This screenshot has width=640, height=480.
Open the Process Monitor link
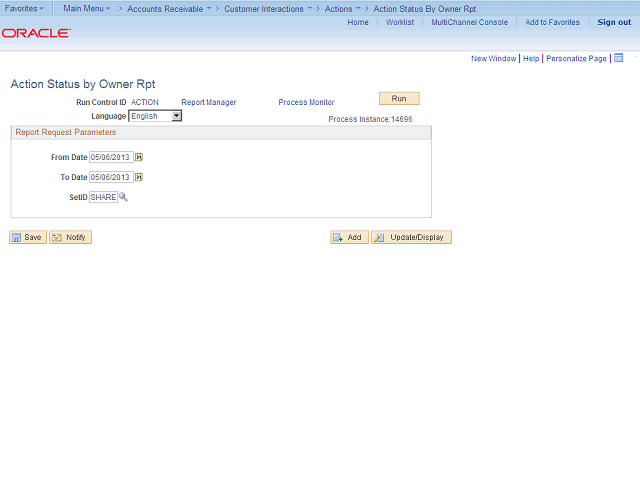[306, 102]
